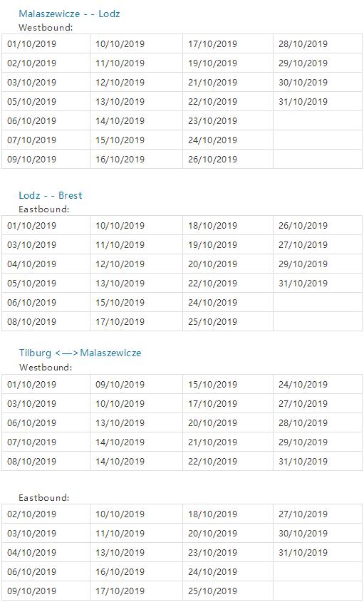Click the Lodz - - Brest heading
Screen dimensions: 364x602
[51, 195]
